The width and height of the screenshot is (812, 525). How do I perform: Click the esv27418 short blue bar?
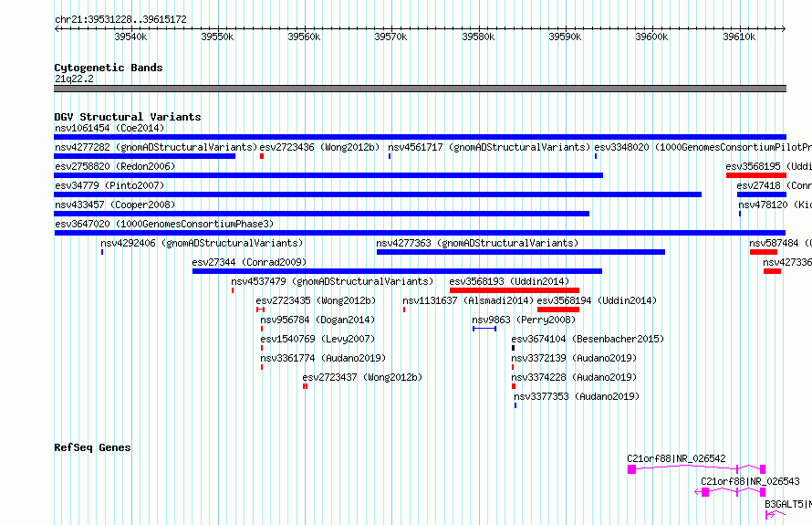(x=762, y=194)
